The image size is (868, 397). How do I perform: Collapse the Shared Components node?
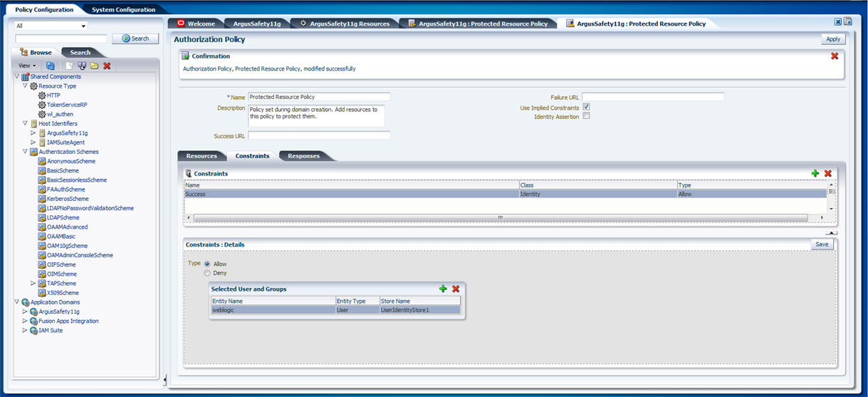[x=17, y=76]
